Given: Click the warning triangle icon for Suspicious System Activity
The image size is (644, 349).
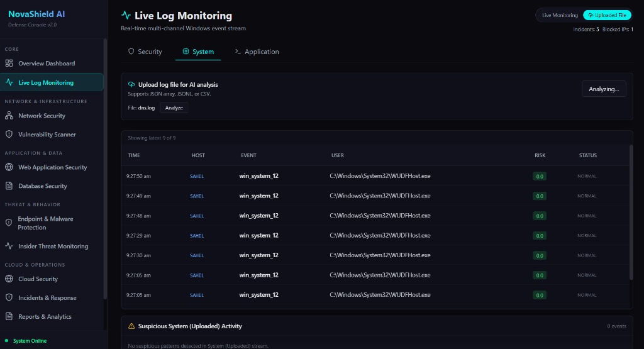Looking at the screenshot, I should click(131, 326).
